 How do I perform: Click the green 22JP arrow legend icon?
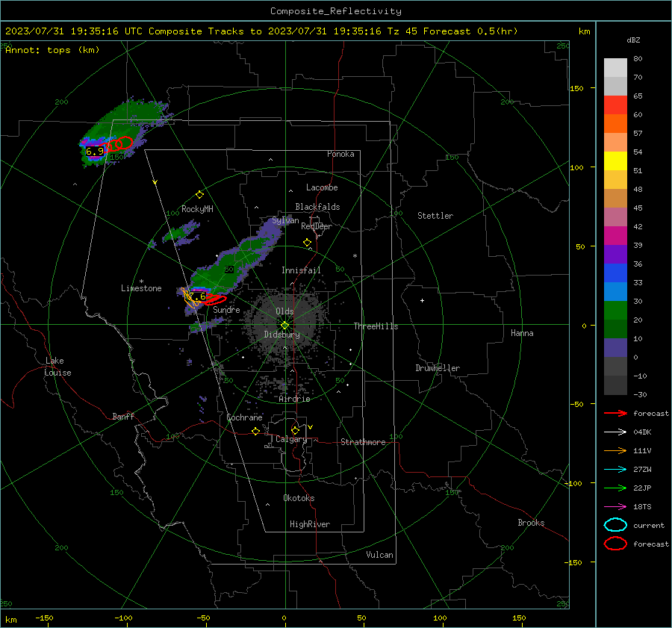[x=615, y=488]
